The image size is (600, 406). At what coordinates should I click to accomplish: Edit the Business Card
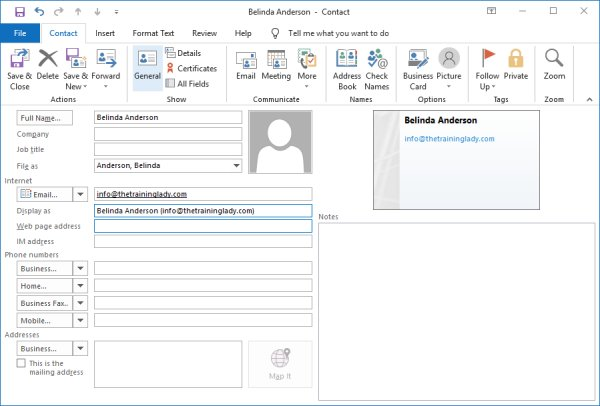tap(418, 70)
